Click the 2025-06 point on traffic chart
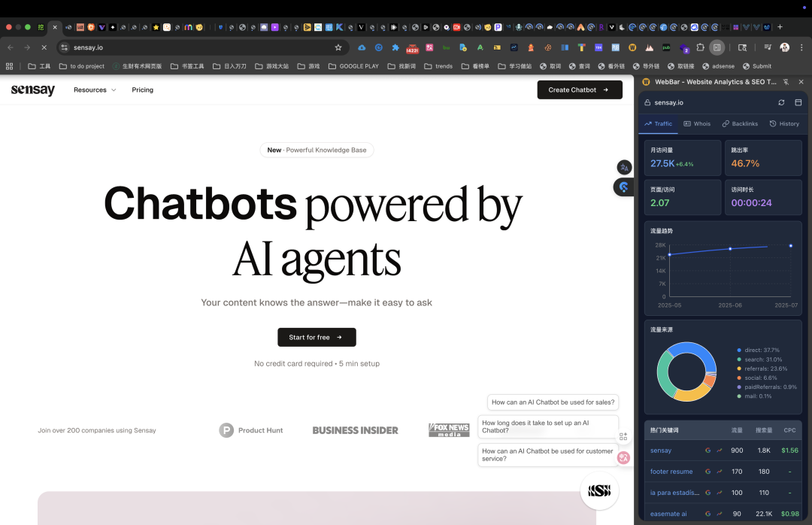 coord(730,249)
